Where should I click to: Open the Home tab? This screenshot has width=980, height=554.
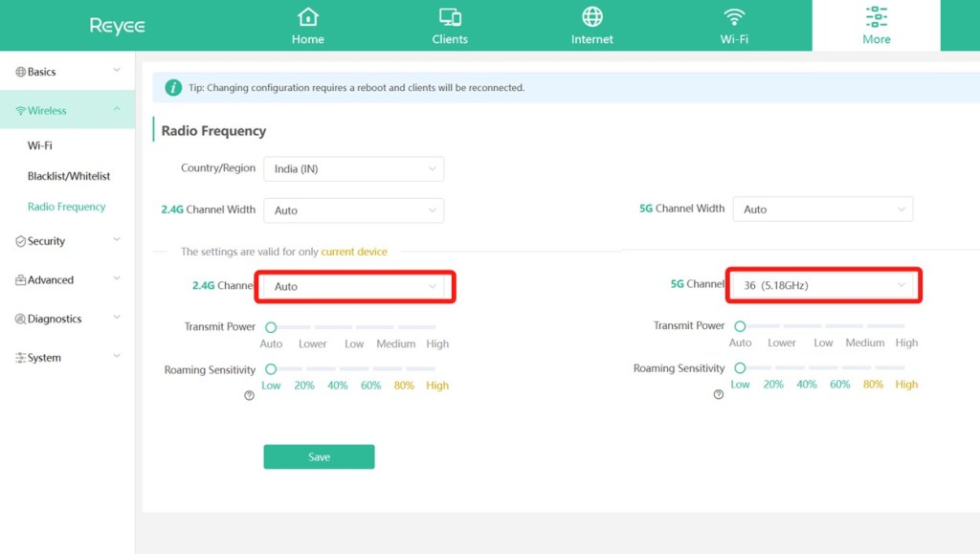pyautogui.click(x=307, y=26)
